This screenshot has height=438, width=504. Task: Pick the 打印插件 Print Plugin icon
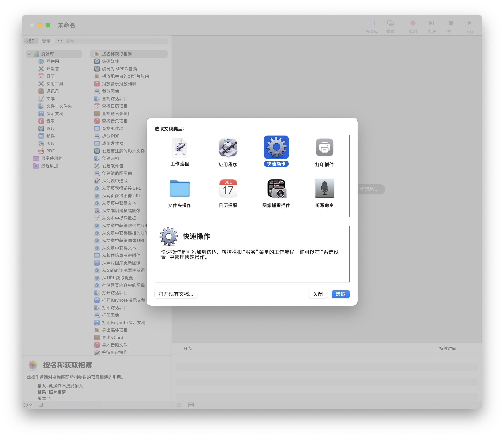(x=324, y=147)
